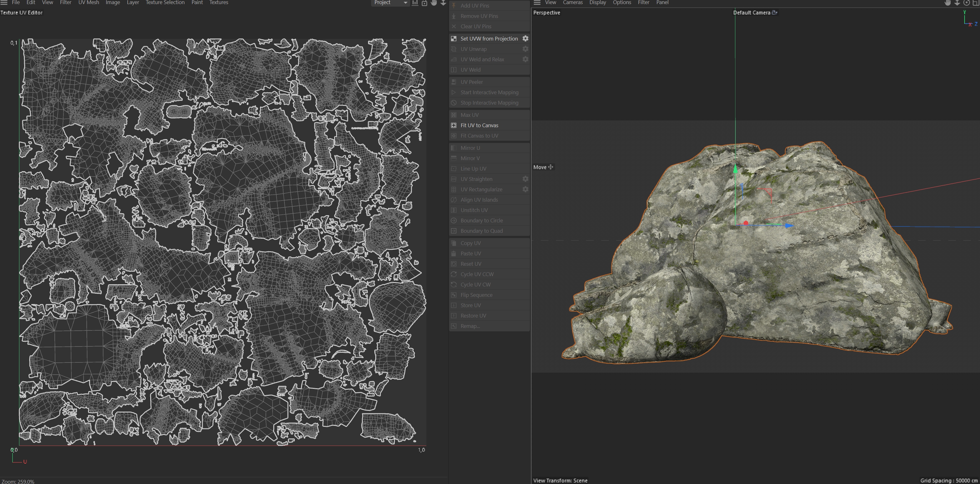Open the Cameras menu in viewport
This screenshot has height=484, width=980.
pyautogui.click(x=572, y=2)
